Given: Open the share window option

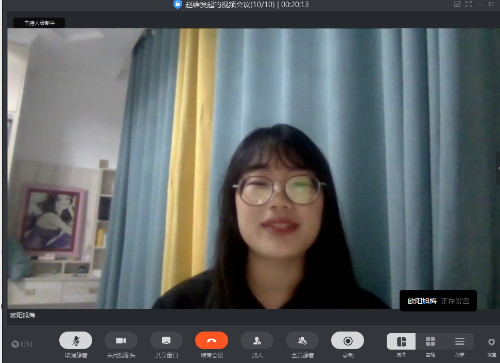Looking at the screenshot, I should (x=166, y=341).
